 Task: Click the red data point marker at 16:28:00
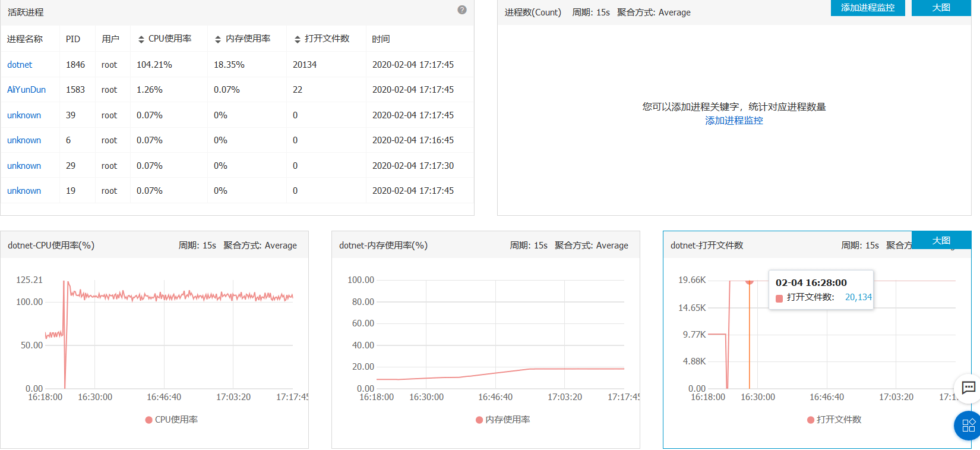pos(750,281)
